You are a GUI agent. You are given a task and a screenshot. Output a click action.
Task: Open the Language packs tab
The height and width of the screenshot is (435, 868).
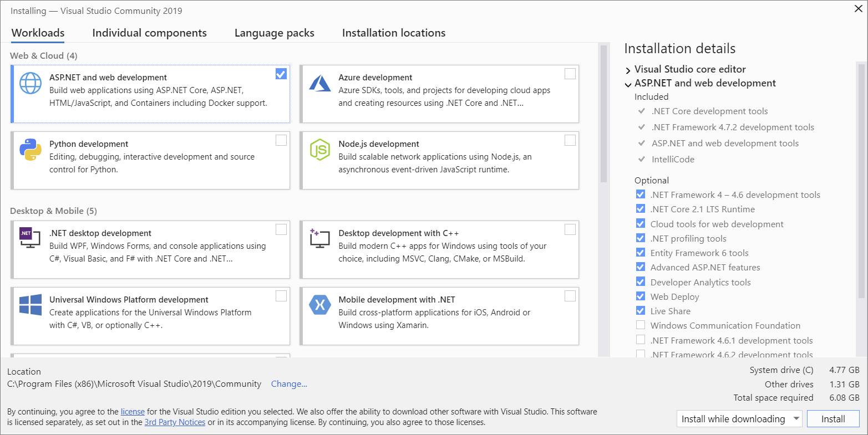point(274,33)
